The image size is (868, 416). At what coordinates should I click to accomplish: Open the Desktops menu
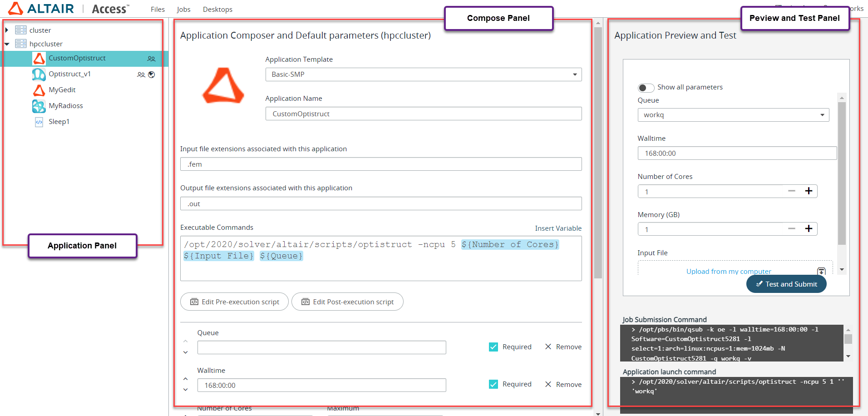click(x=217, y=10)
